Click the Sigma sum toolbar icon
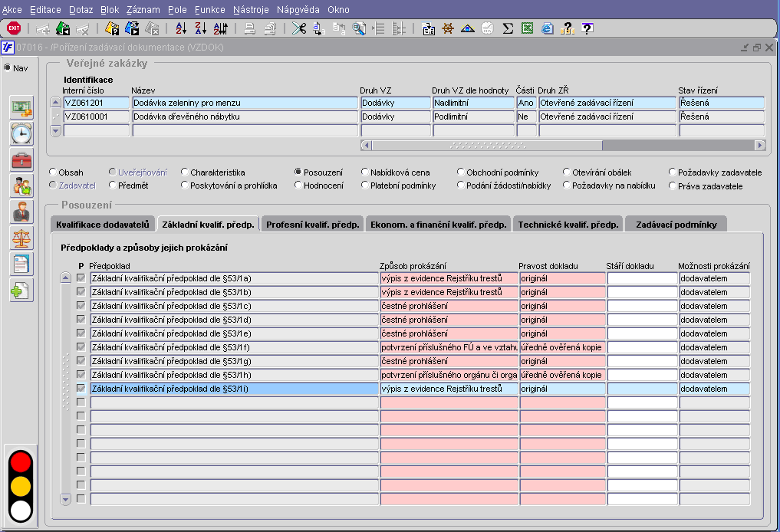780x532 pixels. [x=507, y=28]
